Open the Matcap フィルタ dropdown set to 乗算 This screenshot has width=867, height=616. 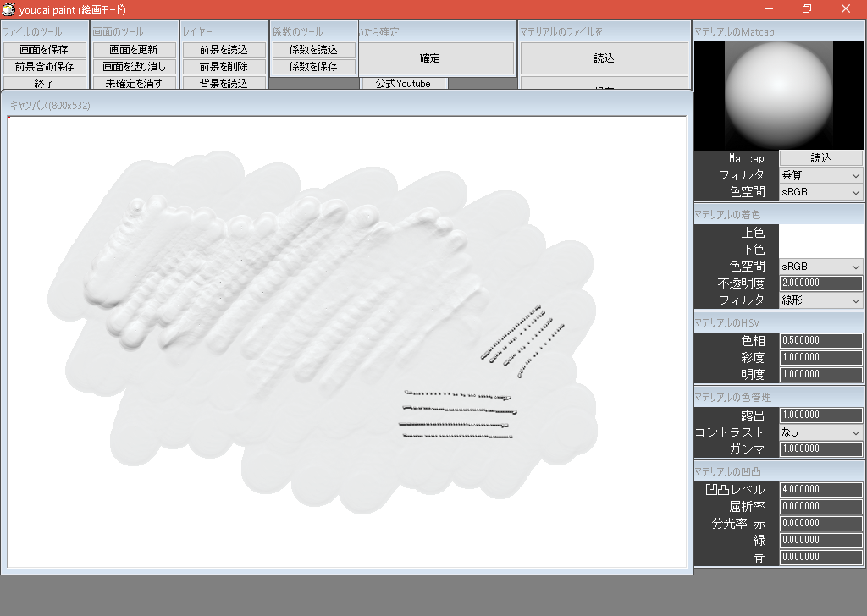pos(820,175)
